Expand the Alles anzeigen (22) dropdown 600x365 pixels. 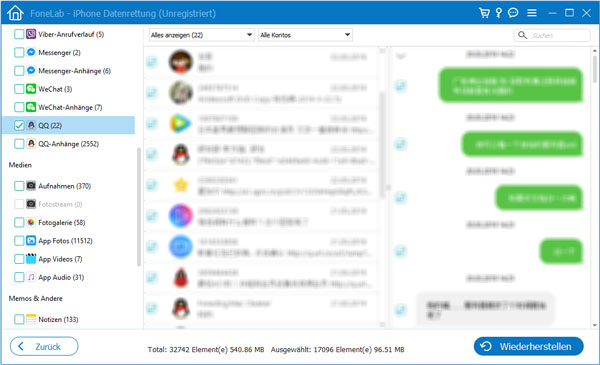tap(201, 35)
